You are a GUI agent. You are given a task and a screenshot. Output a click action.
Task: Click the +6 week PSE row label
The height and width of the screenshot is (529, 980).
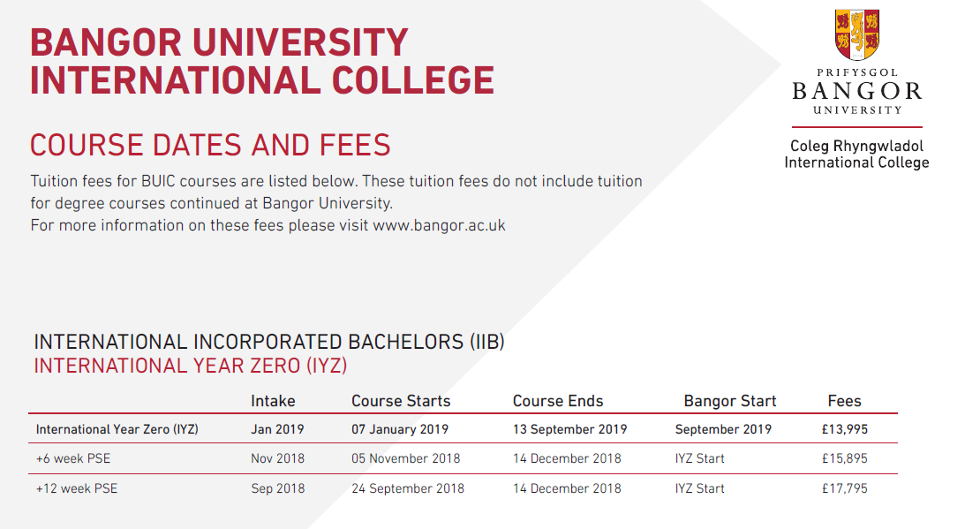pyautogui.click(x=74, y=459)
